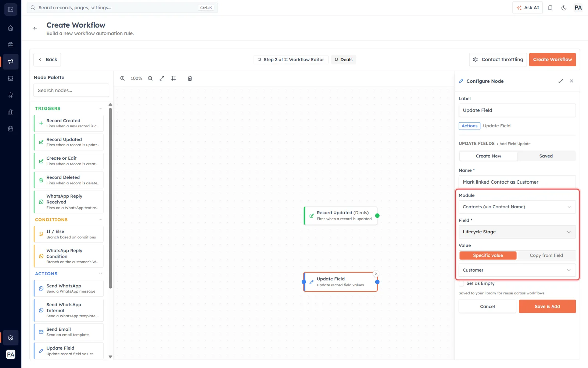Select Send WhatsApp Internal action node
The width and height of the screenshot is (588, 368).
click(x=69, y=310)
